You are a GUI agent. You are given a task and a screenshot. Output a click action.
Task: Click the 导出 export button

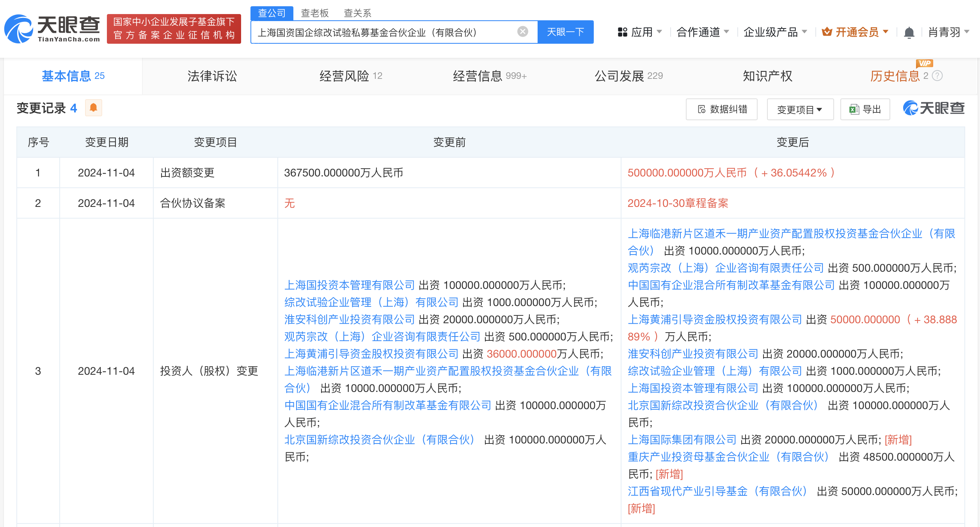pos(865,109)
